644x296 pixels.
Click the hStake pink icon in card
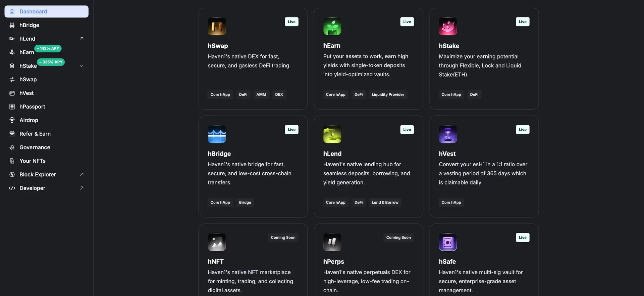click(448, 26)
